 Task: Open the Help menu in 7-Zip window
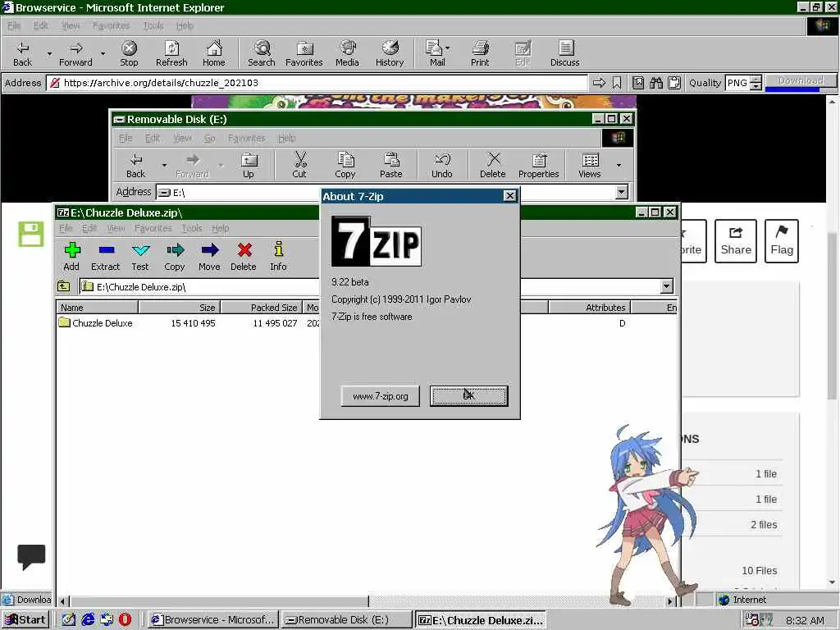(220, 228)
